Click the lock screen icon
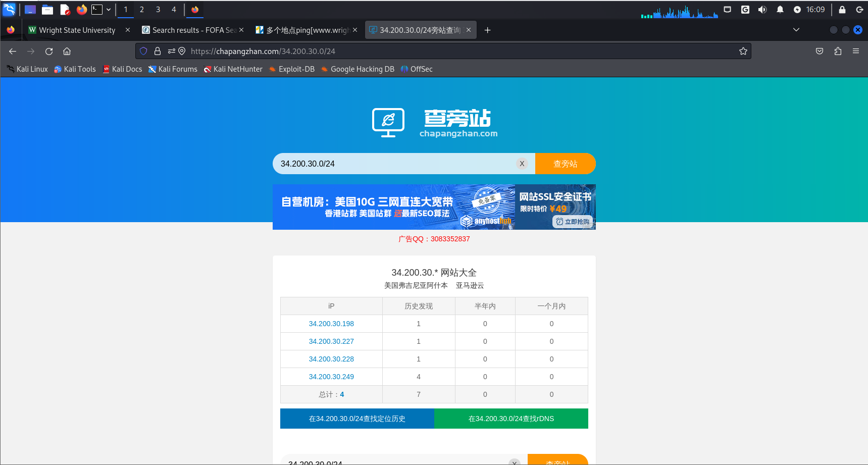This screenshot has width=868, height=465. 842,10
